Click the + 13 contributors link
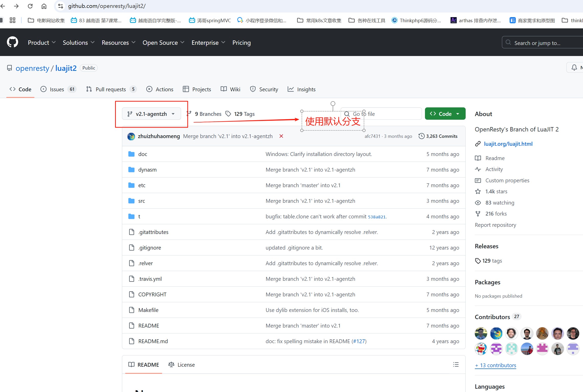 495,365
